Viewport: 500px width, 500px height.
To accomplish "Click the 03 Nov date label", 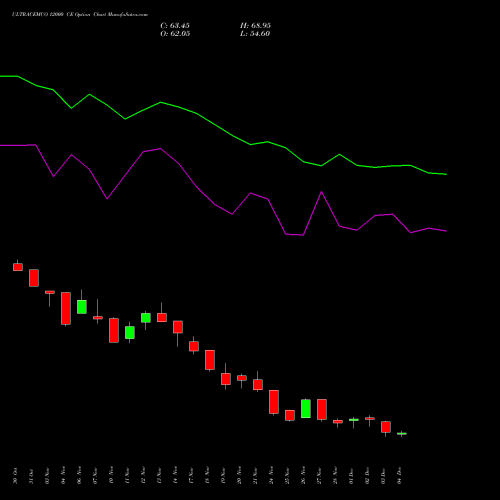I will tap(47, 476).
